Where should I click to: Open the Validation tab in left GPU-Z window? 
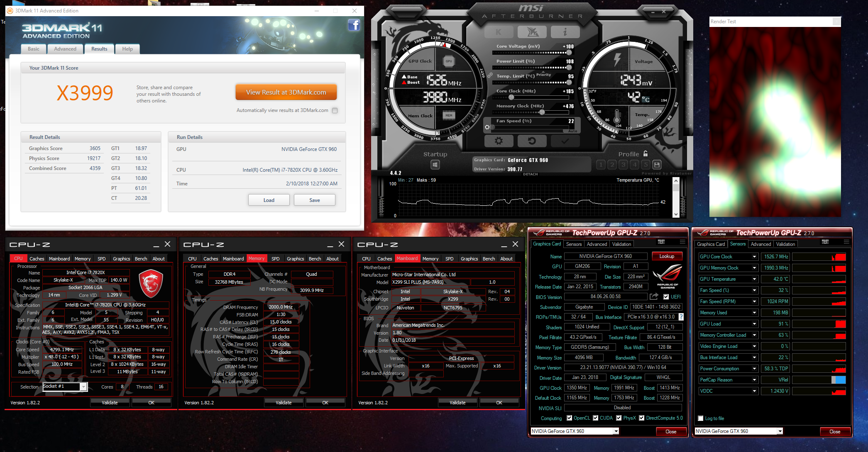click(x=621, y=244)
